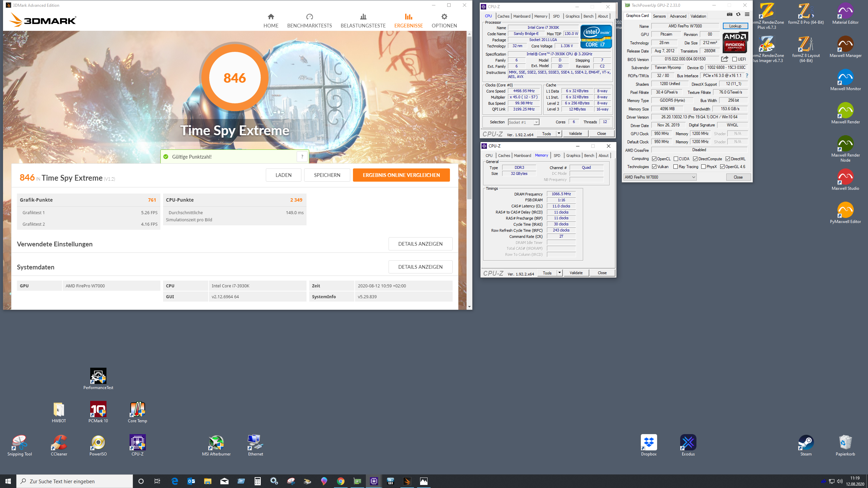The image size is (868, 488).
Task: Toggle OpenCL checkbox in GPU-Z
Action: 654,159
